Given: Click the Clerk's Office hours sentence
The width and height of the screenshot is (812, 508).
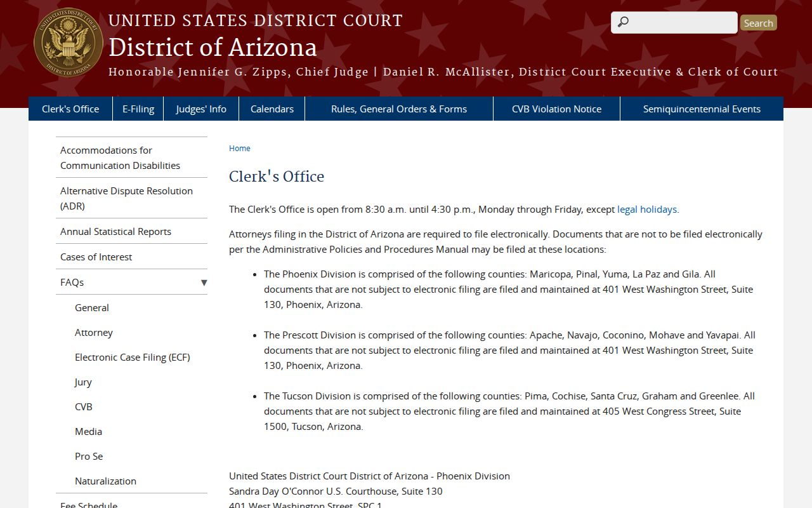Looking at the screenshot, I should 454,209.
